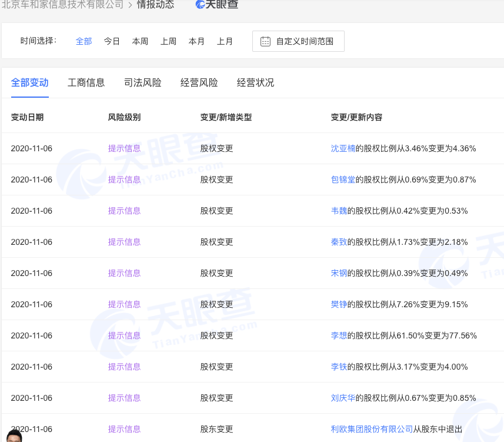Filter by 上周 time range
Viewport: 504px width, 442px height.
(x=168, y=41)
